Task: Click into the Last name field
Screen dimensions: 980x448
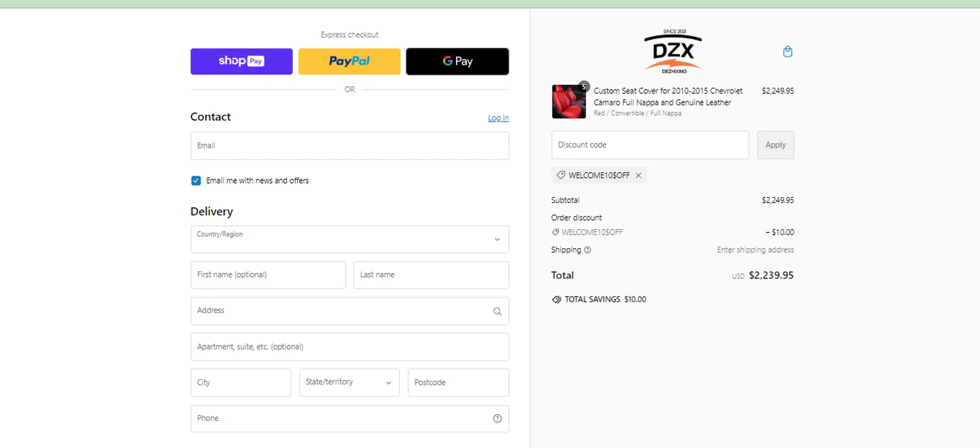Action: (431, 275)
